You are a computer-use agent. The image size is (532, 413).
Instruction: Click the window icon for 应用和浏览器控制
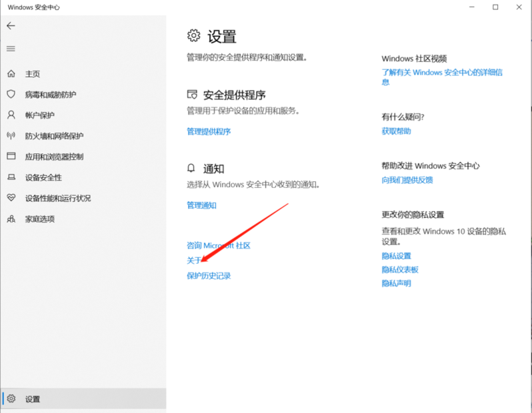tap(11, 156)
